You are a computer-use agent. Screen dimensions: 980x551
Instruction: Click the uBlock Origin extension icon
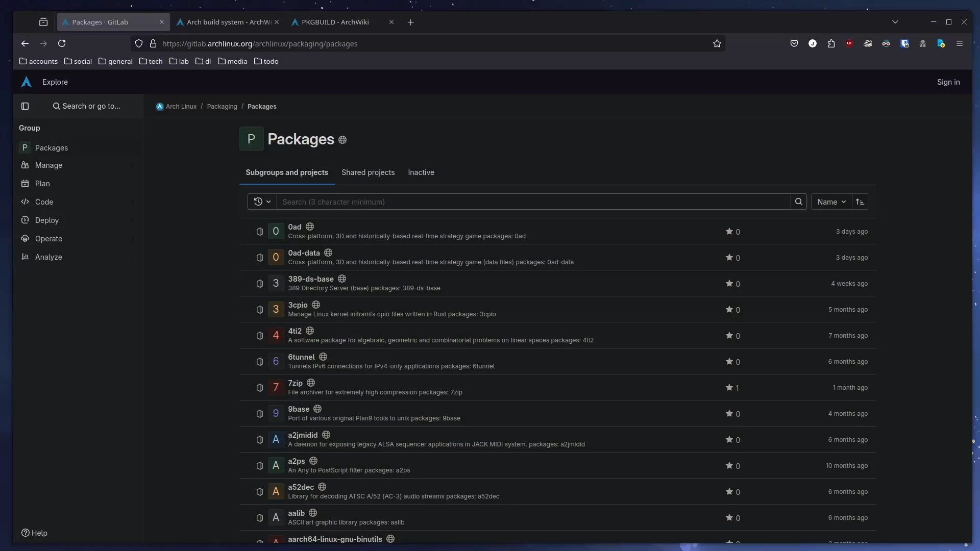pos(849,44)
